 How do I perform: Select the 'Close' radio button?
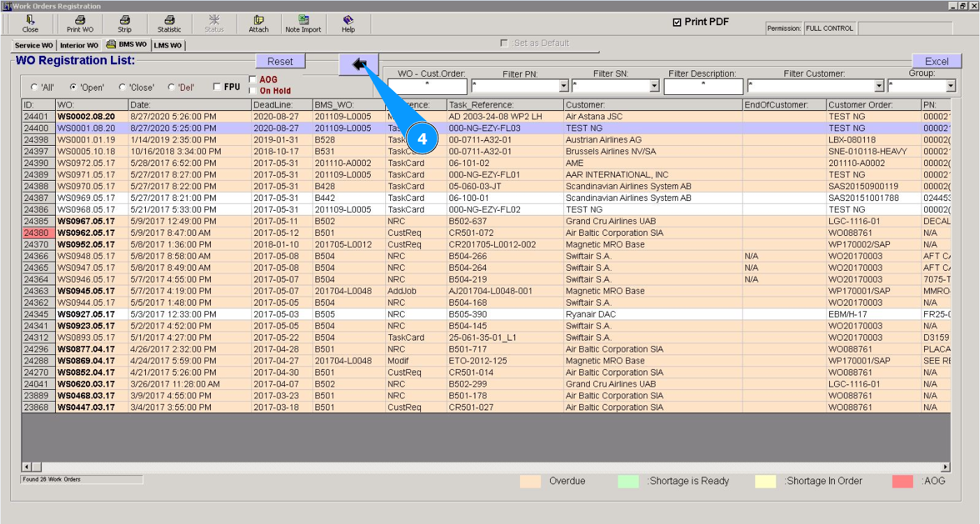123,87
